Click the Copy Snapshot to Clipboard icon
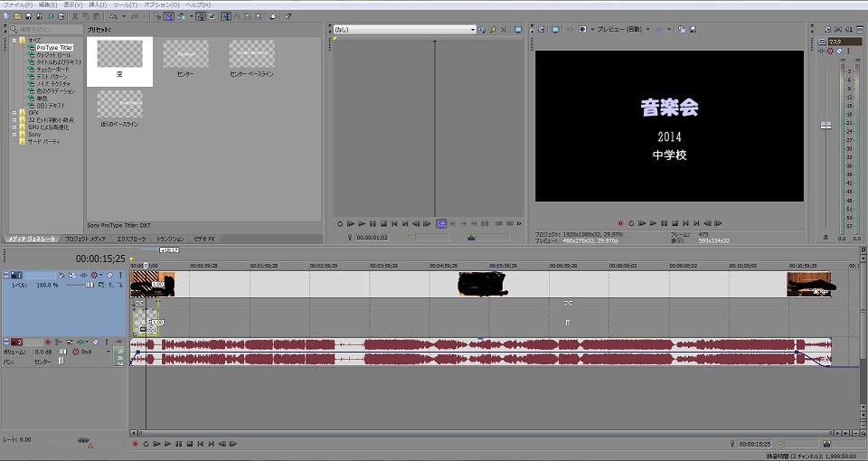 [682, 29]
